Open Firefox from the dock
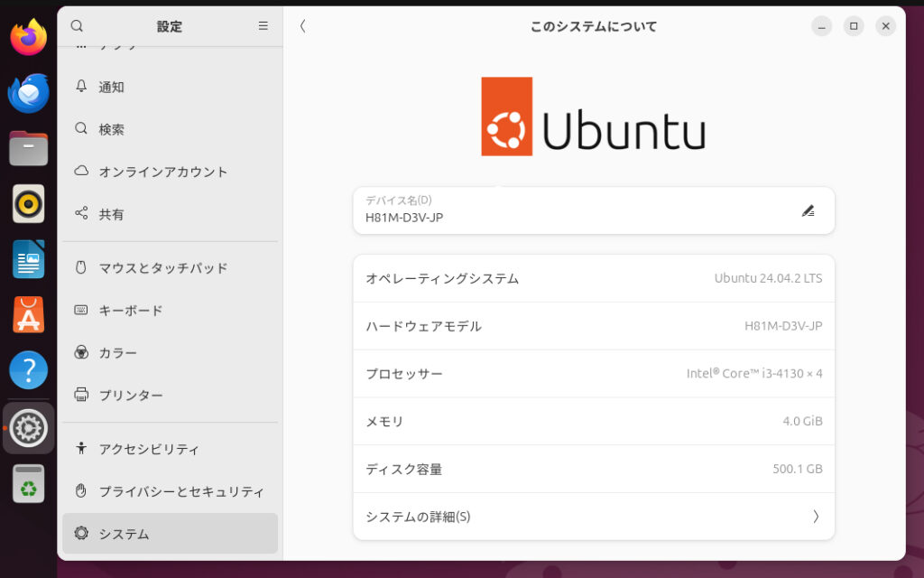The width and height of the screenshot is (924, 578). (x=28, y=36)
